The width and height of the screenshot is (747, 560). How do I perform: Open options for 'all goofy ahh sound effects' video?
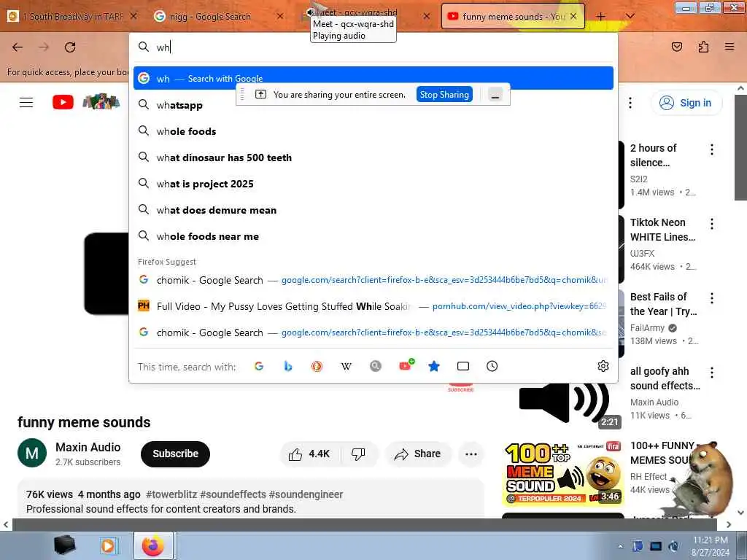point(712,373)
